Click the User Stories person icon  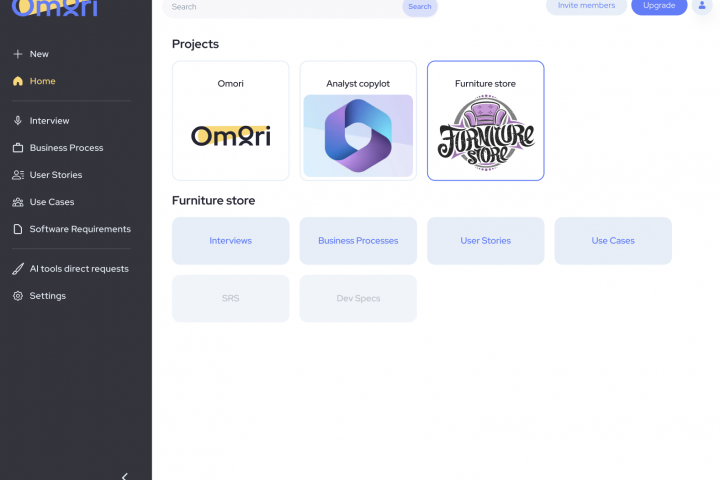[x=18, y=175]
